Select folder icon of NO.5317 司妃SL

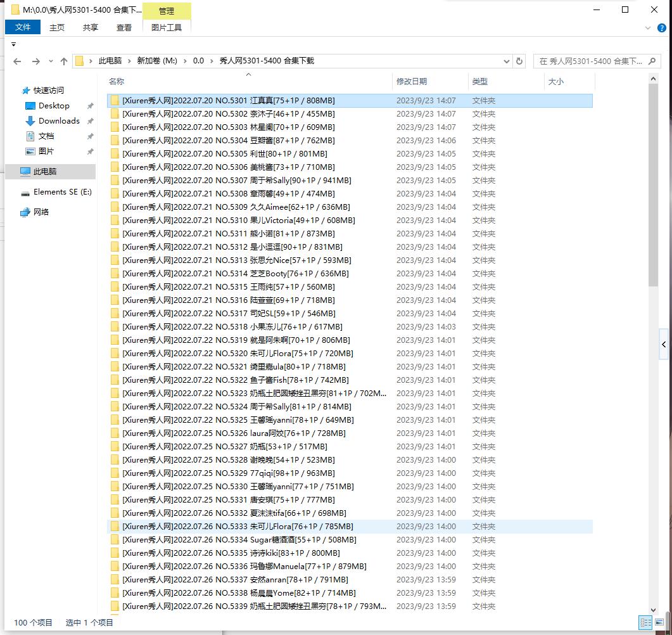[115, 313]
